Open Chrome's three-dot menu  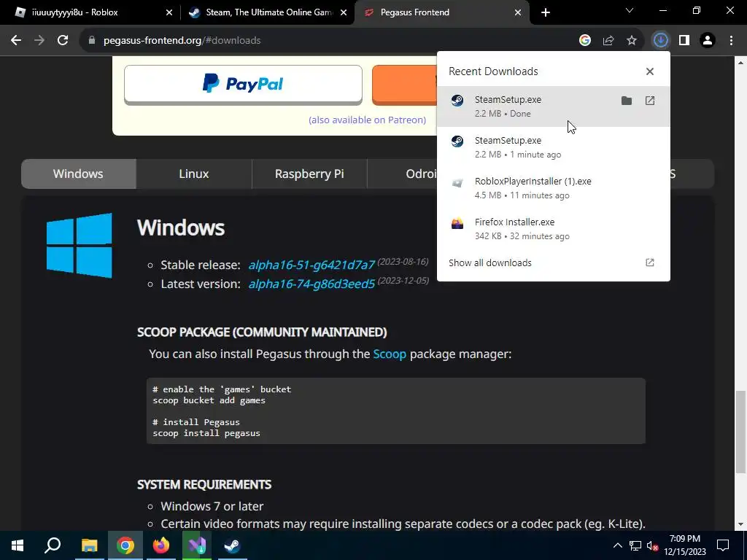pos(731,41)
